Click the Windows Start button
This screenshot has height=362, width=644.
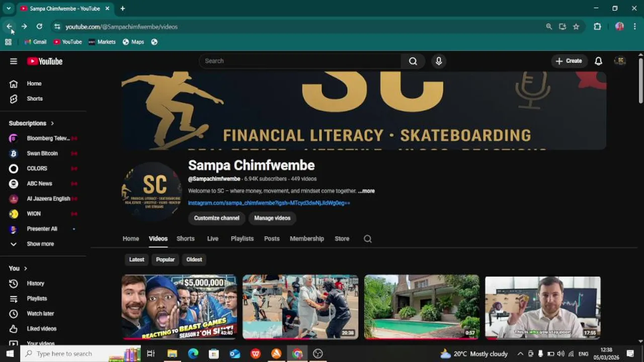10,353
